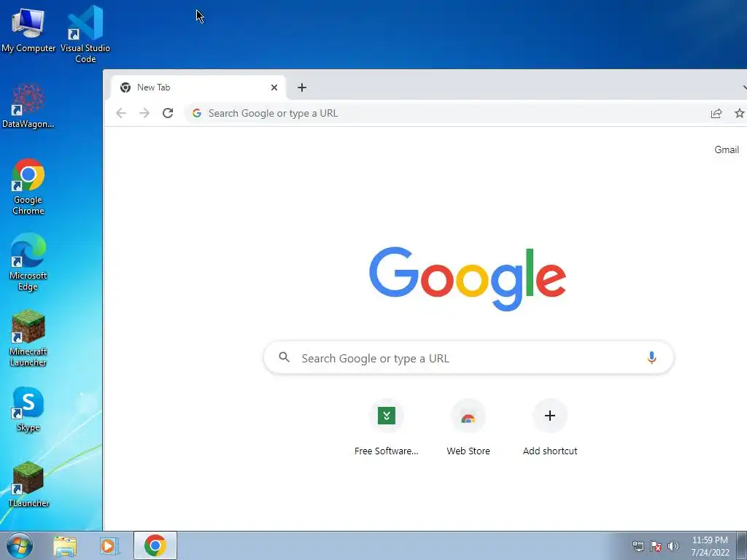Start voice search with microphone icon
This screenshot has height=560, width=747.
click(x=651, y=357)
